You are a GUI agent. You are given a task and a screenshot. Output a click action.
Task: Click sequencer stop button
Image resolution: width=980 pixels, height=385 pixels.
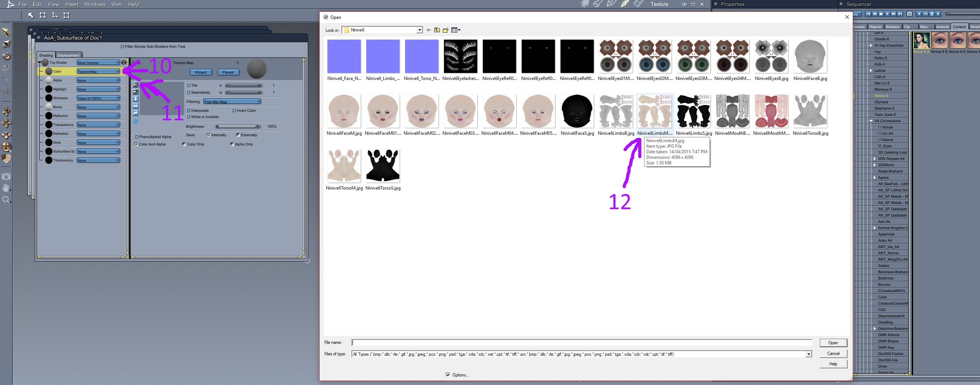(881, 14)
